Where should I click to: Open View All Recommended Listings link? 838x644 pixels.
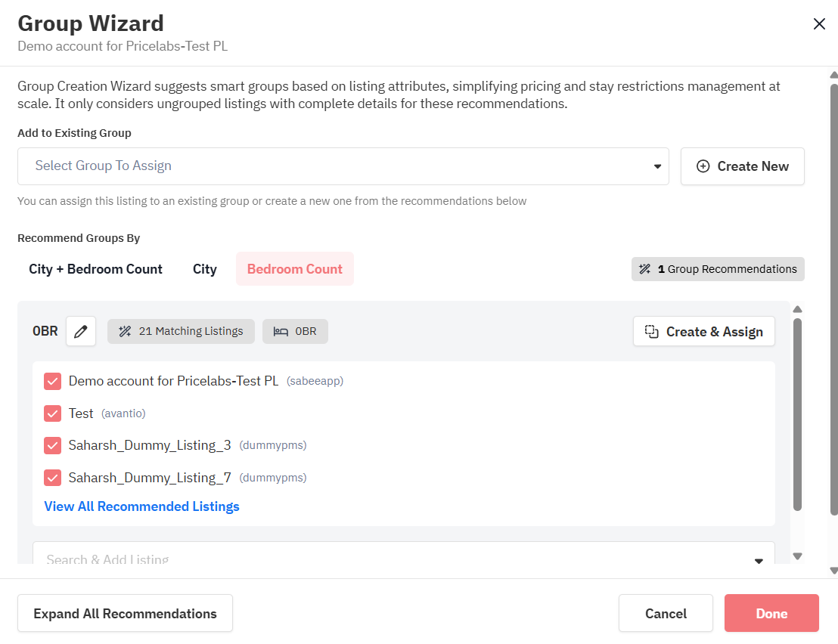pyautogui.click(x=142, y=506)
